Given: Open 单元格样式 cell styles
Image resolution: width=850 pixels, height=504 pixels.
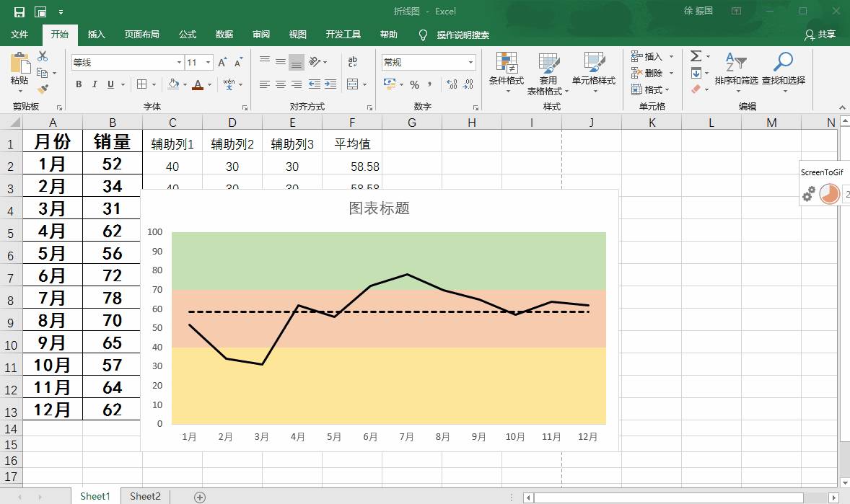Looking at the screenshot, I should pyautogui.click(x=594, y=73).
